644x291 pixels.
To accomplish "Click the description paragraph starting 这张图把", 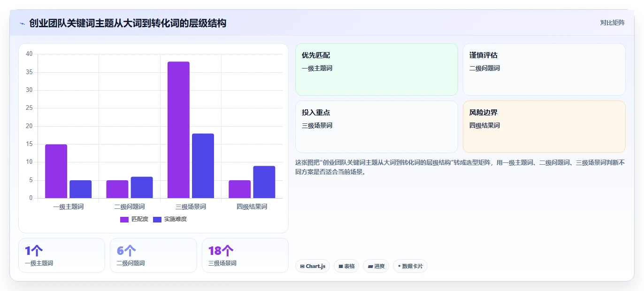I will coord(460,167).
